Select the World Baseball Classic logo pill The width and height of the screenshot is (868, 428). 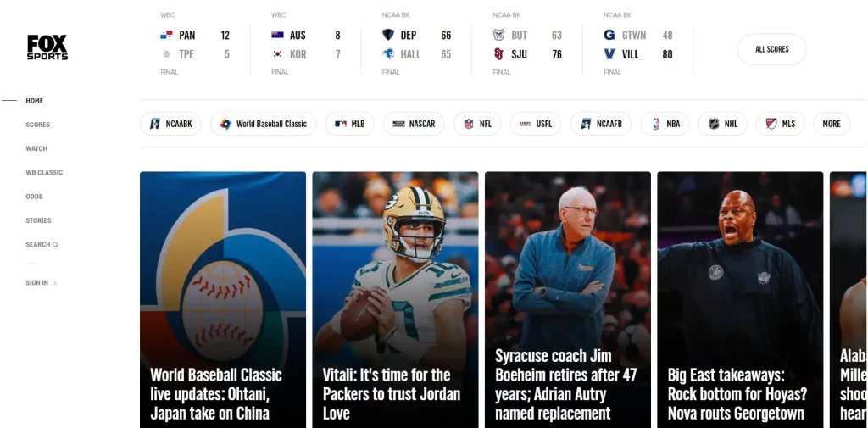coord(263,124)
